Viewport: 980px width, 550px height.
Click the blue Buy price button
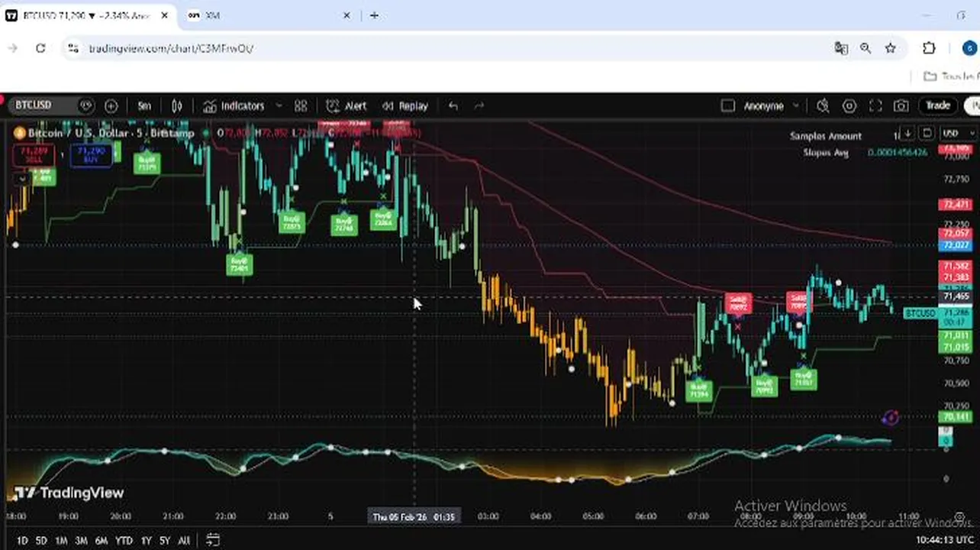point(91,155)
